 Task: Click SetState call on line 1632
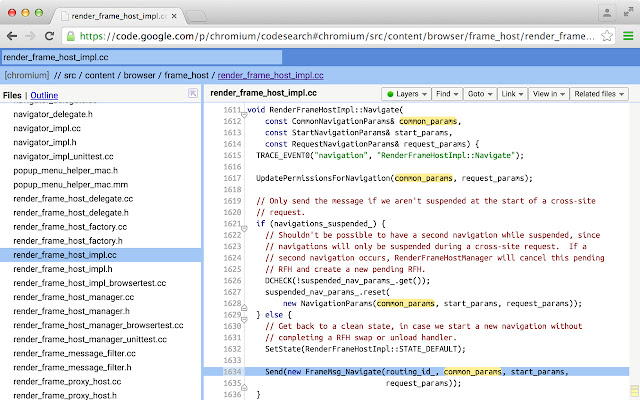(283, 349)
